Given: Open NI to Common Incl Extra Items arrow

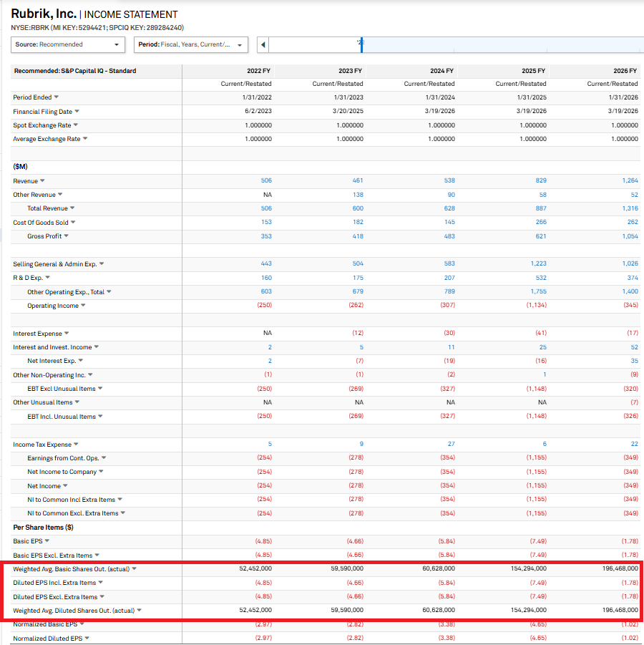Looking at the screenshot, I should (120, 500).
